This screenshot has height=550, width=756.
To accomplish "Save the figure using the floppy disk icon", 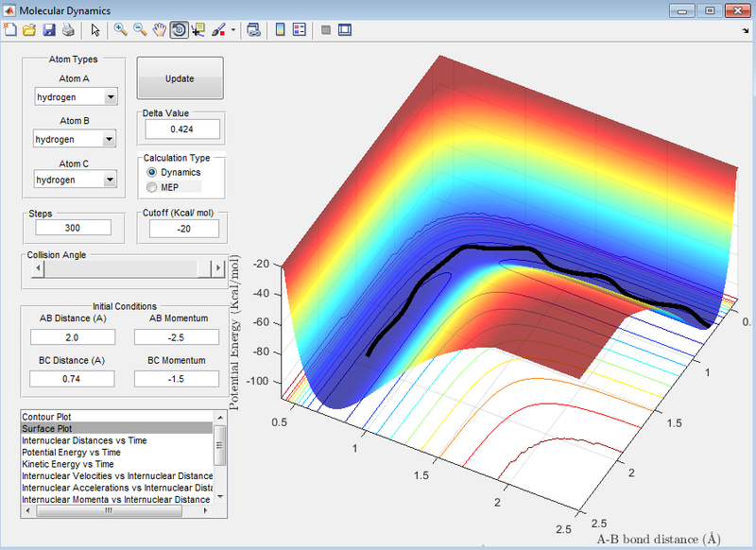I will pos(47,29).
